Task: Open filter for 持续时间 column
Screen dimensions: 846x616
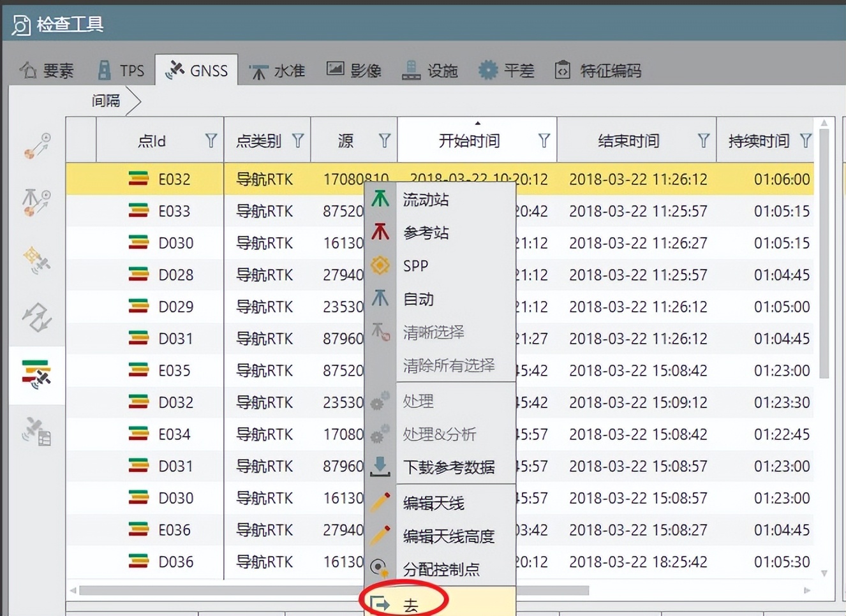Action: tap(805, 141)
